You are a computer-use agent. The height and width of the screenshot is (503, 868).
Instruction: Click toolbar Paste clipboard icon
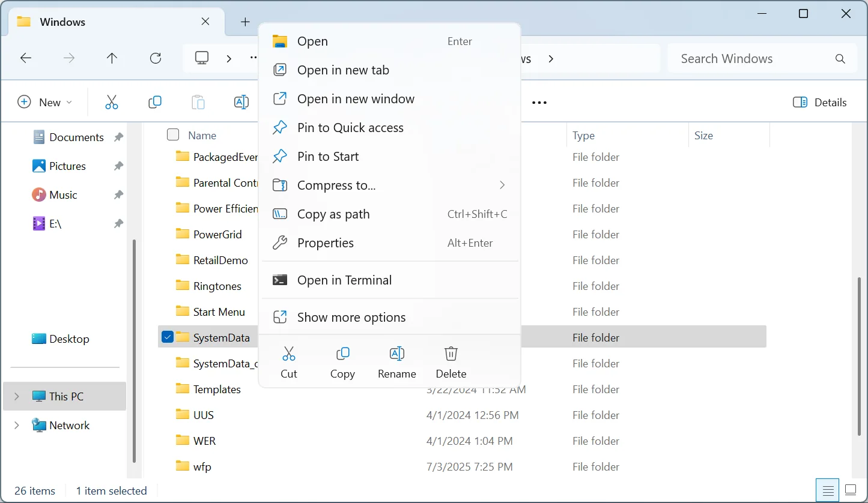pyautogui.click(x=198, y=102)
